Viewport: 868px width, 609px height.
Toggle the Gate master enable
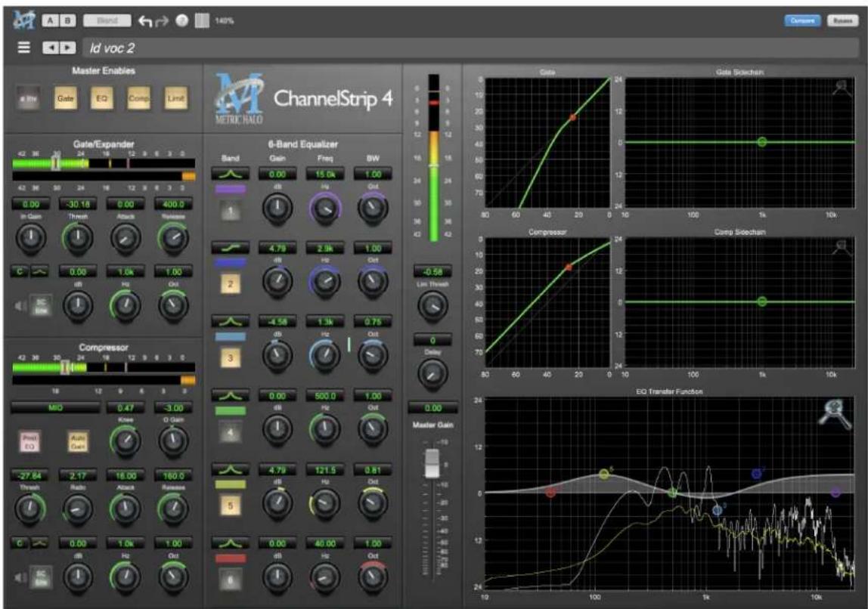(65, 98)
